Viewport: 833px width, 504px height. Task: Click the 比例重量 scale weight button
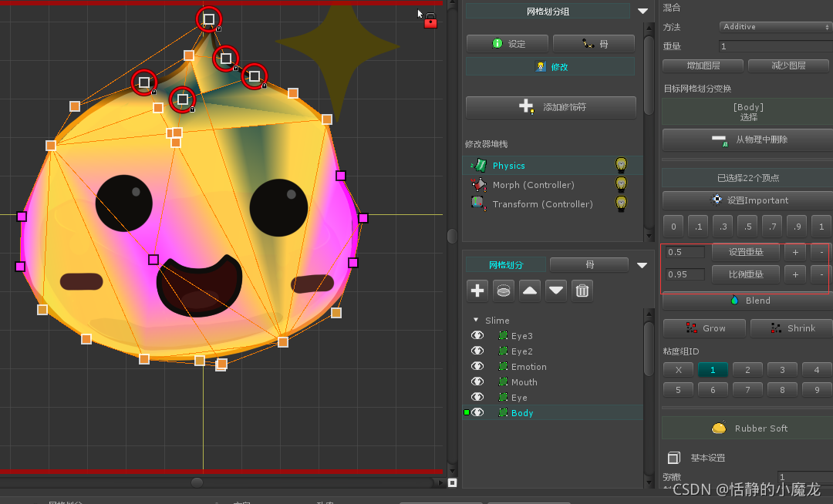point(746,274)
